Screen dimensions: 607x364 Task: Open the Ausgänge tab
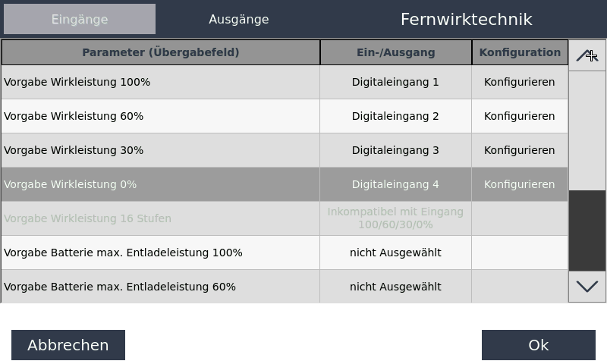239,19
